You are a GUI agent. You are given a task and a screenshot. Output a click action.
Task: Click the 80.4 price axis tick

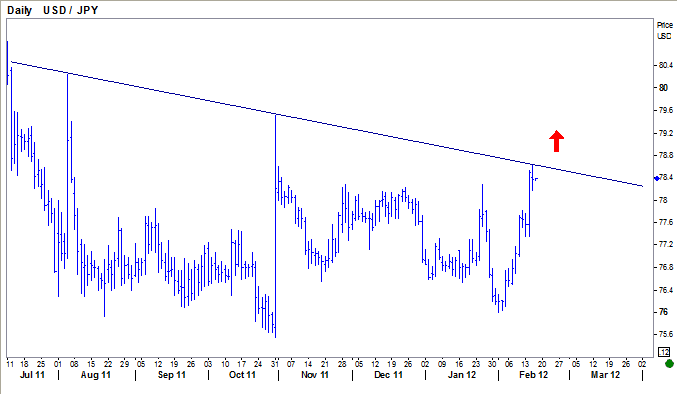pos(666,65)
